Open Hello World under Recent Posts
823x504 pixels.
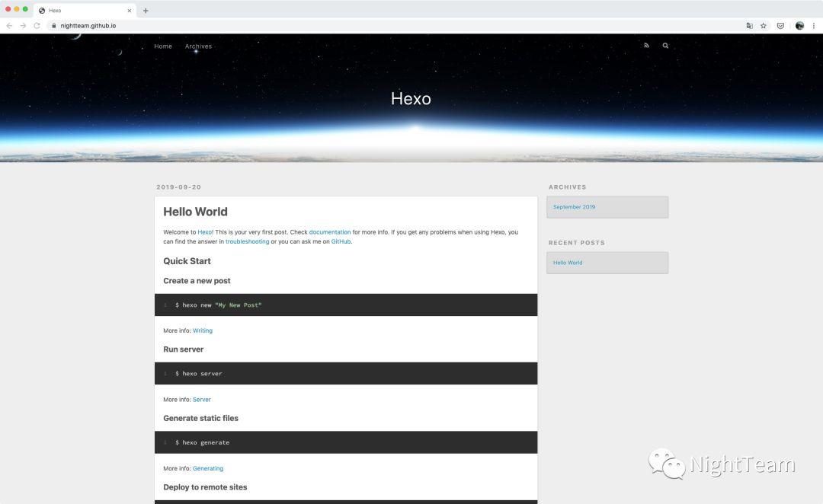coord(568,263)
